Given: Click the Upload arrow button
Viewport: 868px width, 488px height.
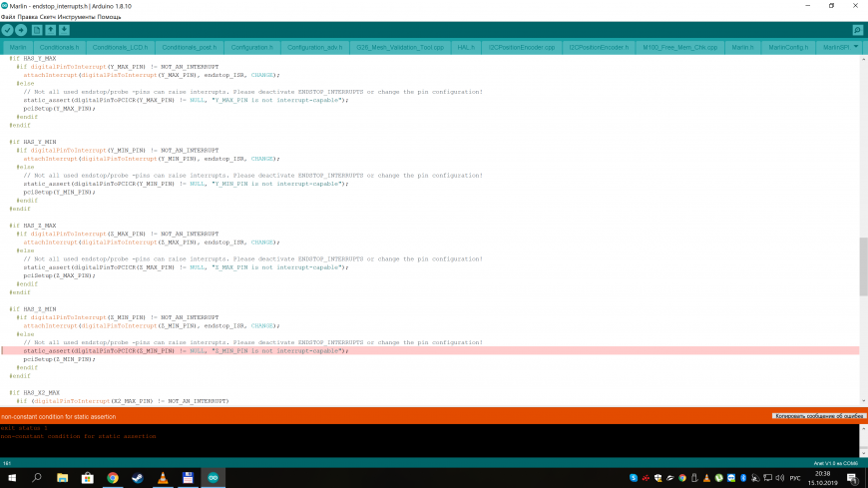Looking at the screenshot, I should [x=21, y=30].
